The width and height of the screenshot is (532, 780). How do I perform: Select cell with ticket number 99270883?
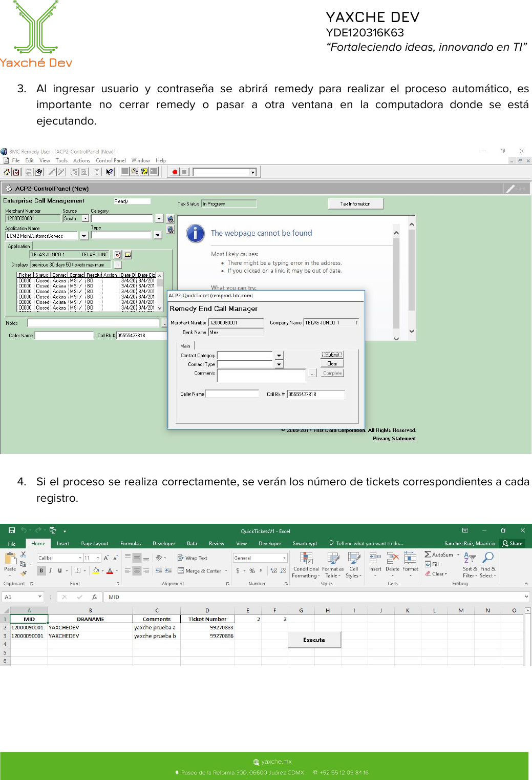(207, 627)
